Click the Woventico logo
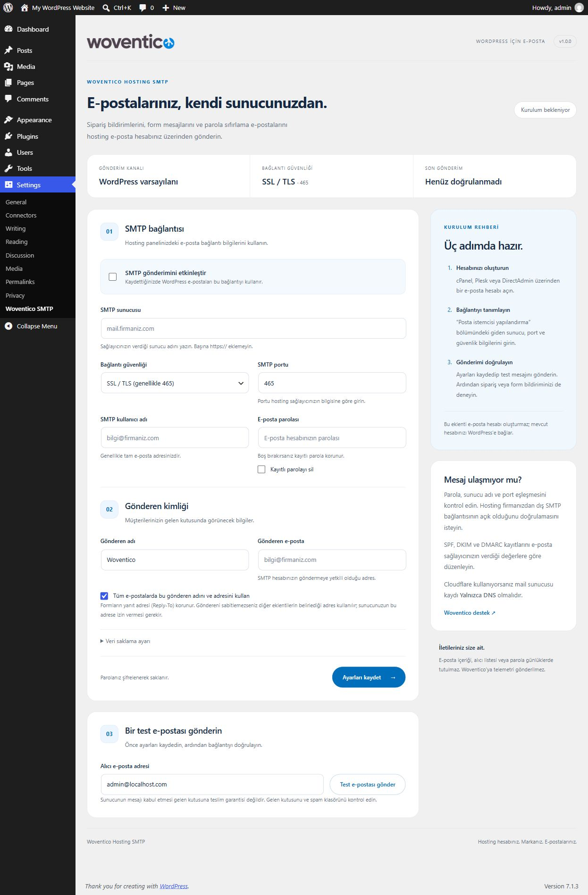The height and width of the screenshot is (895, 588). 131,42
